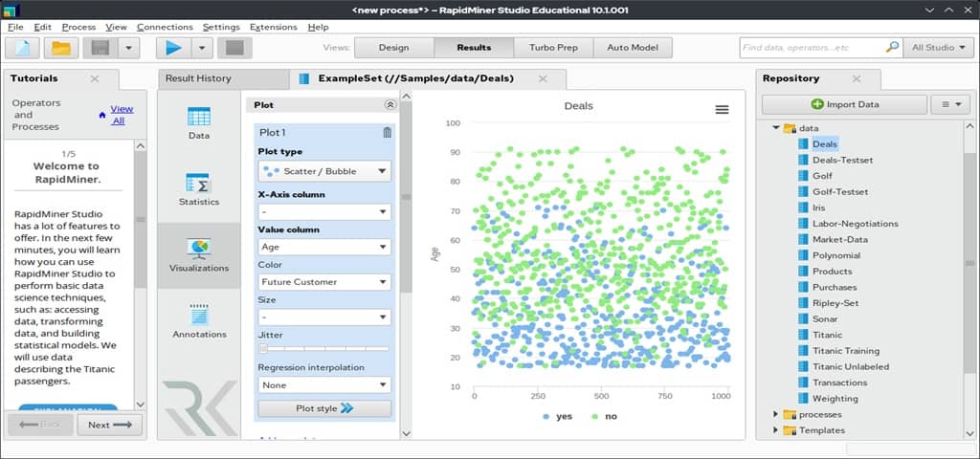Open the chart hamburger export menu
Viewport: 980px width, 459px height.
(722, 109)
